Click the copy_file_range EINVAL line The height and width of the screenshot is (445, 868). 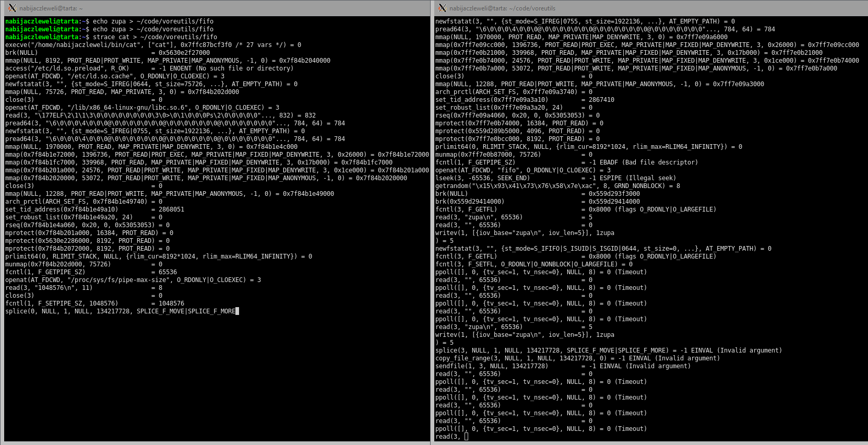pyautogui.click(x=577, y=358)
